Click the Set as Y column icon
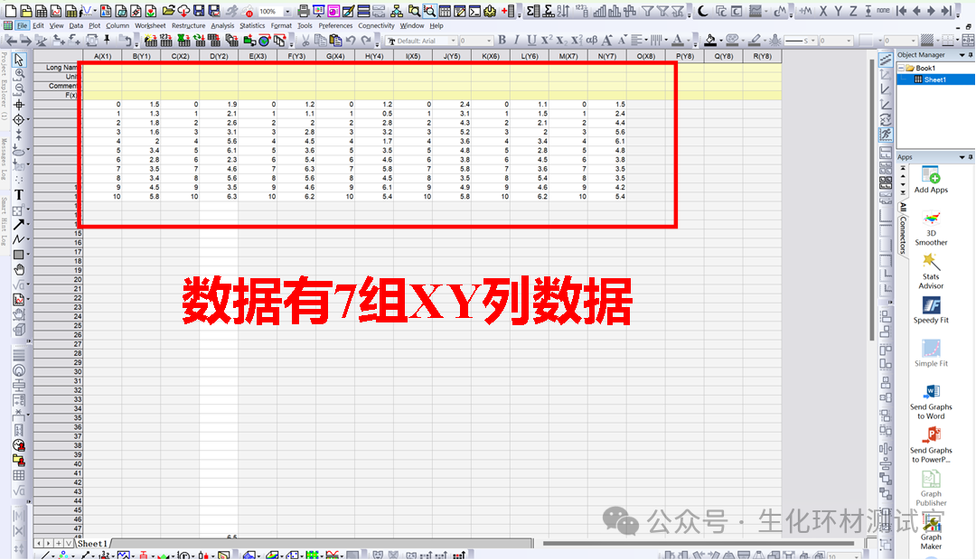Viewport: 976px width, 560px height. (x=838, y=11)
